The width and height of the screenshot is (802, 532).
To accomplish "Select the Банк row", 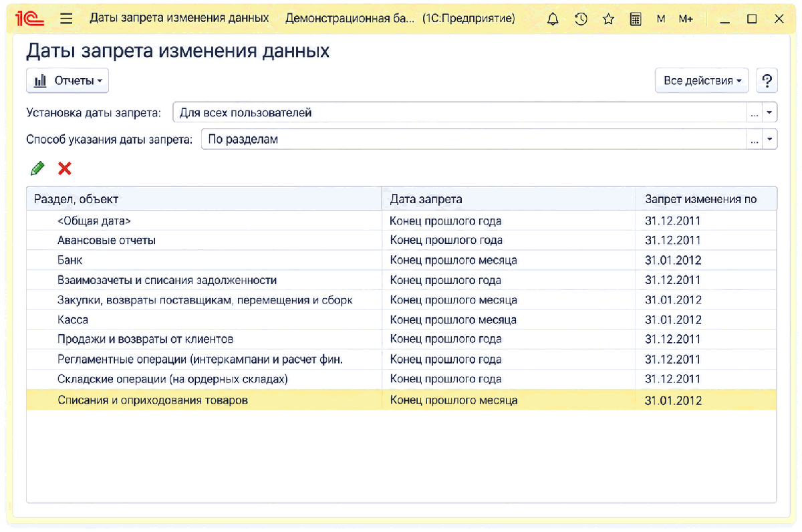I will pyautogui.click(x=402, y=261).
